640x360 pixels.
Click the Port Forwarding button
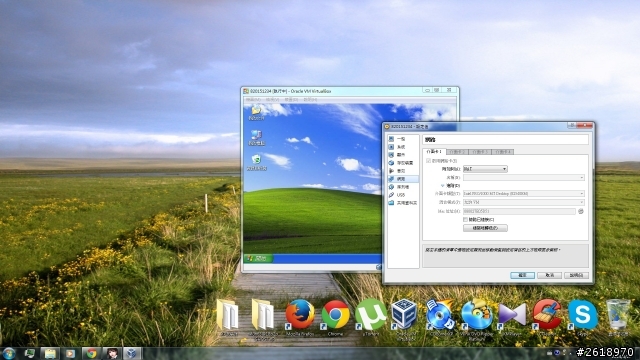tap(485, 228)
